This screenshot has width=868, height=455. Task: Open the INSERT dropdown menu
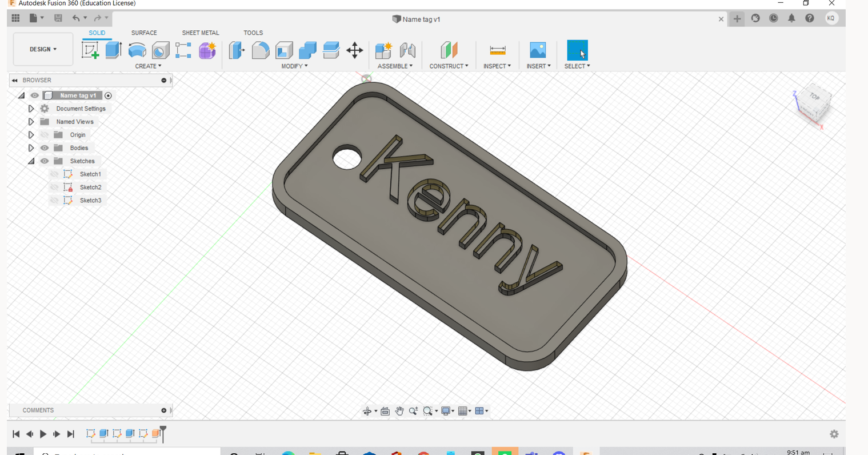click(x=538, y=66)
